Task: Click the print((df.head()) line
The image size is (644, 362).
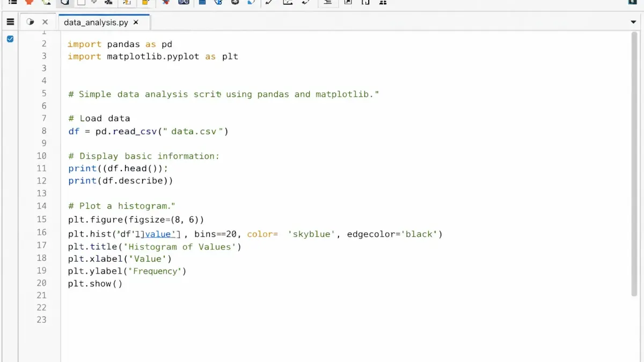Action: (119, 168)
